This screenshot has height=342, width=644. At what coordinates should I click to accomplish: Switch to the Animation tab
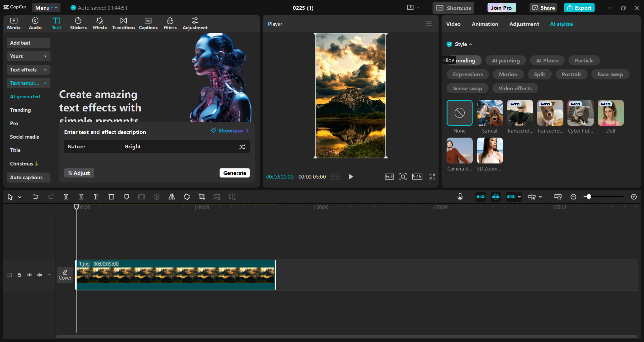[x=485, y=24]
